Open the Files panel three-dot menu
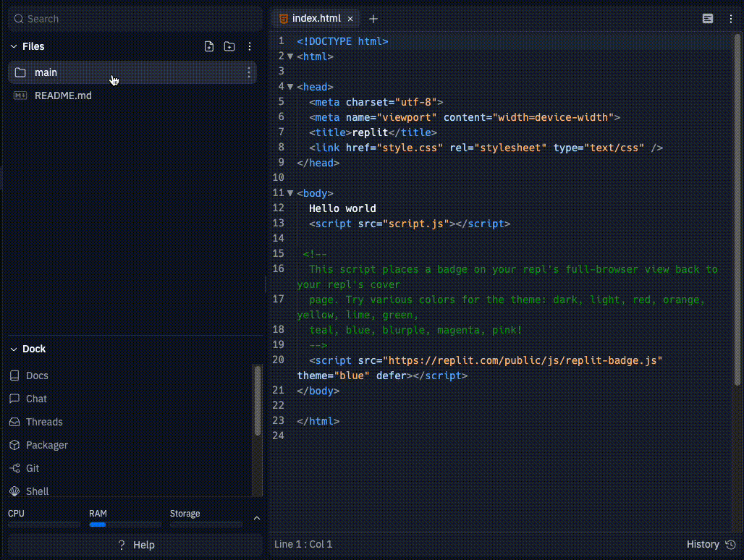The width and height of the screenshot is (744, 560). tap(250, 46)
